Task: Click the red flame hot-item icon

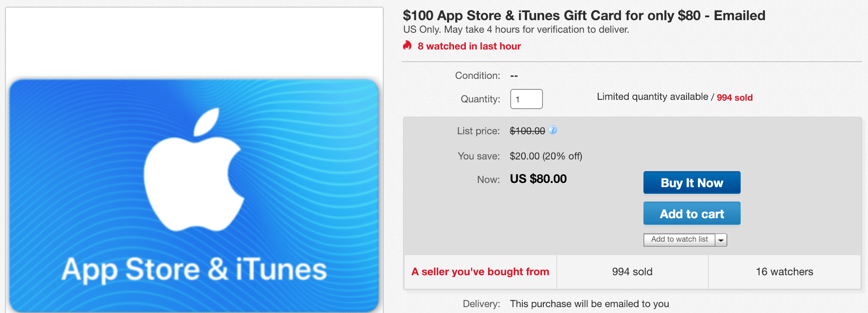Action: 407,45
